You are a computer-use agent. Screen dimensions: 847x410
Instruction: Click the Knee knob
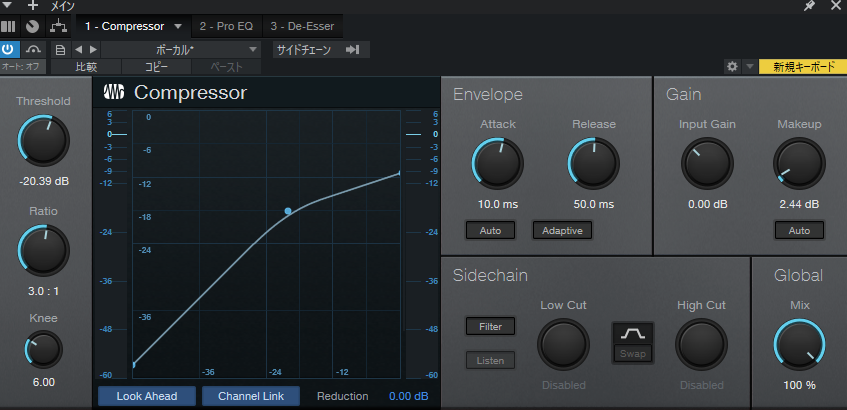tap(44, 349)
